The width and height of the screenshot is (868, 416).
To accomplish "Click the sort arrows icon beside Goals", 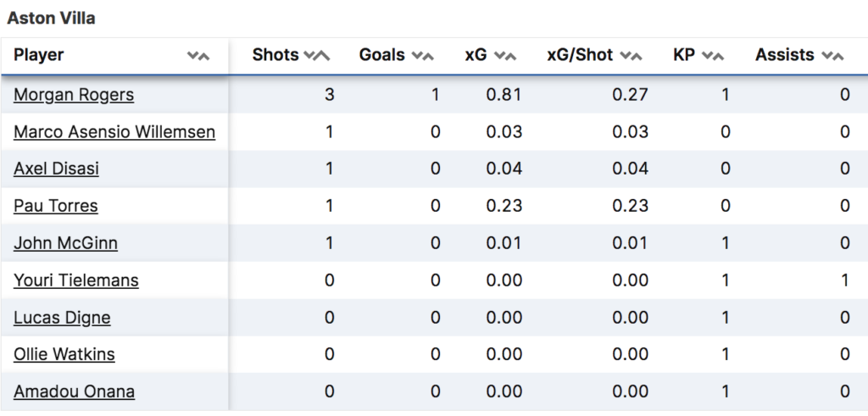I will click(x=422, y=56).
